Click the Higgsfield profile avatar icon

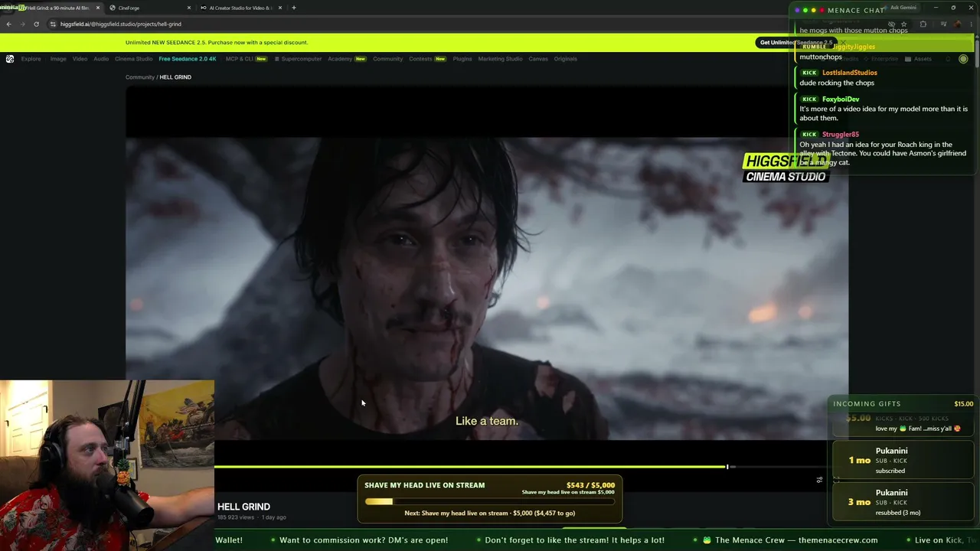(963, 59)
